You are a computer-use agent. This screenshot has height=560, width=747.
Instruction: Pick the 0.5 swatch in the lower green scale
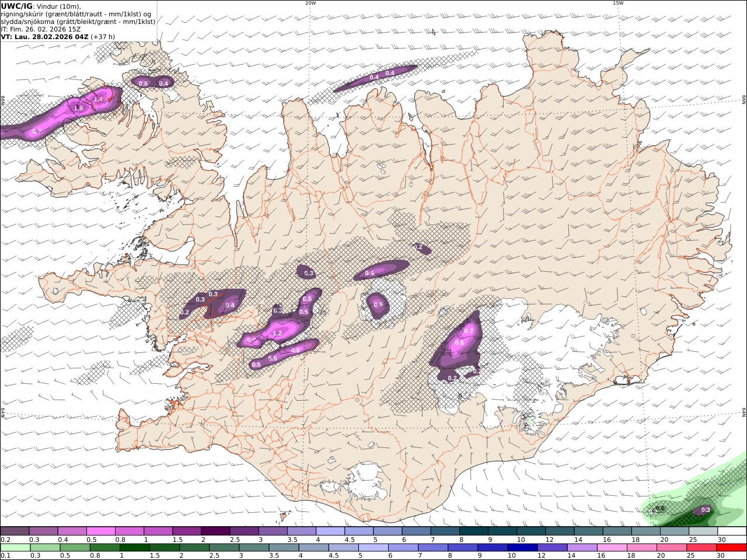pyautogui.click(x=75, y=547)
